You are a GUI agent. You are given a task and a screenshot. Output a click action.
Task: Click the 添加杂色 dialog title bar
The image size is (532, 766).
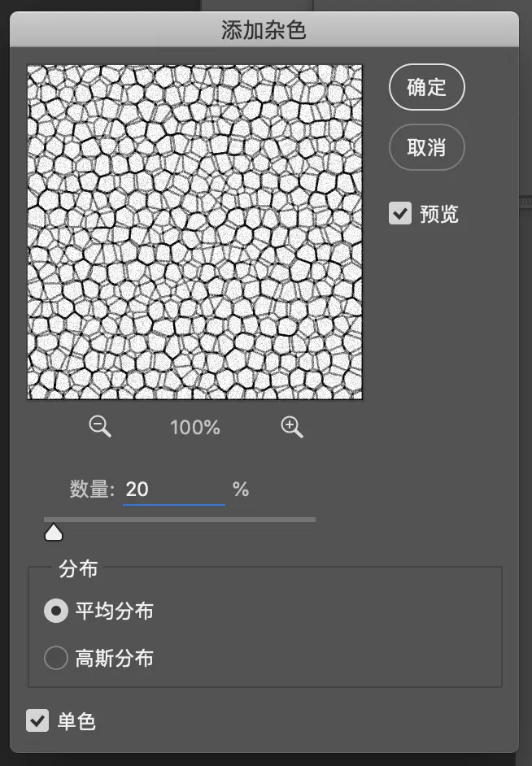pyautogui.click(x=264, y=30)
